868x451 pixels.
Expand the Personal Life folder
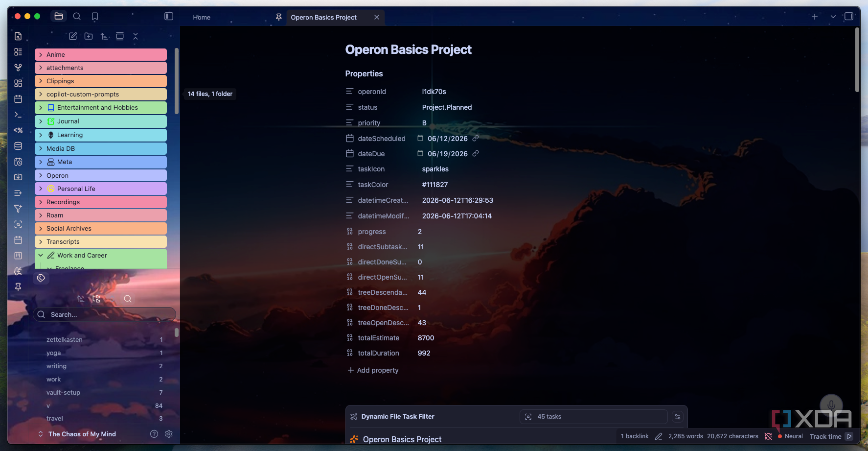(101, 189)
